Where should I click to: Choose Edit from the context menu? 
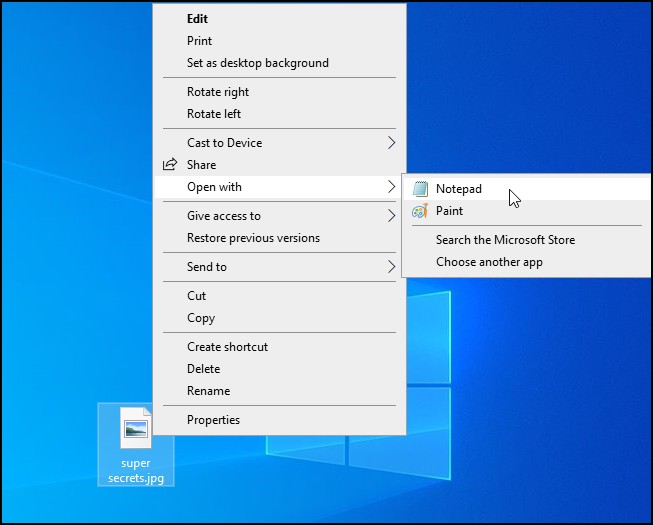198,18
